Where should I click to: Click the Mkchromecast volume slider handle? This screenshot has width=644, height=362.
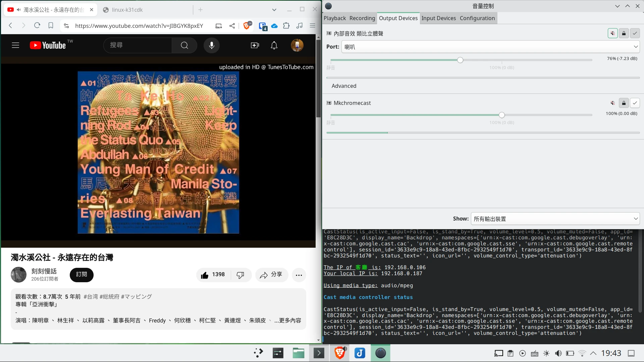(501, 115)
